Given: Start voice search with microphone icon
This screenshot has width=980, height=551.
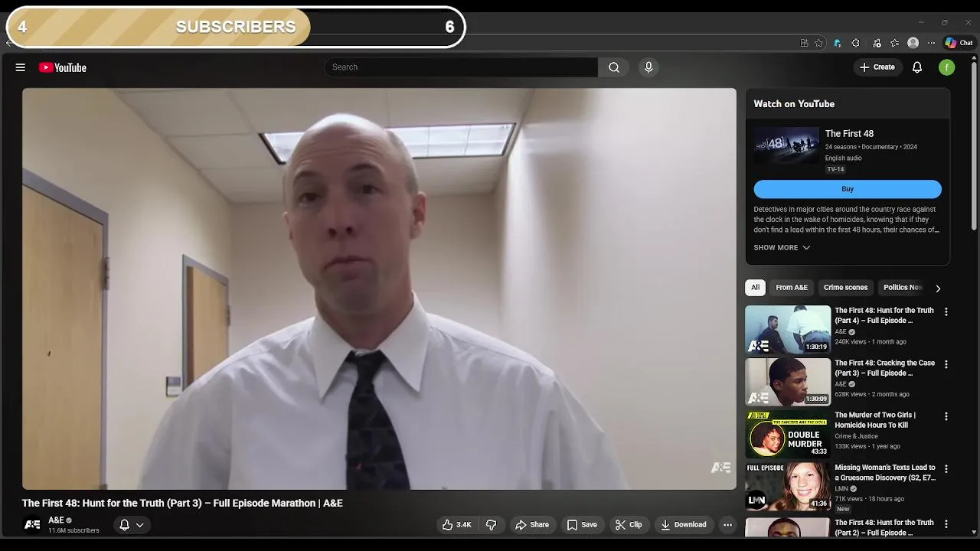Looking at the screenshot, I should (x=648, y=67).
